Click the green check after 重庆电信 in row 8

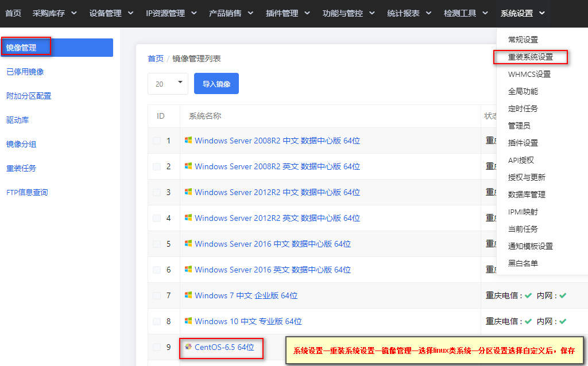click(x=528, y=321)
